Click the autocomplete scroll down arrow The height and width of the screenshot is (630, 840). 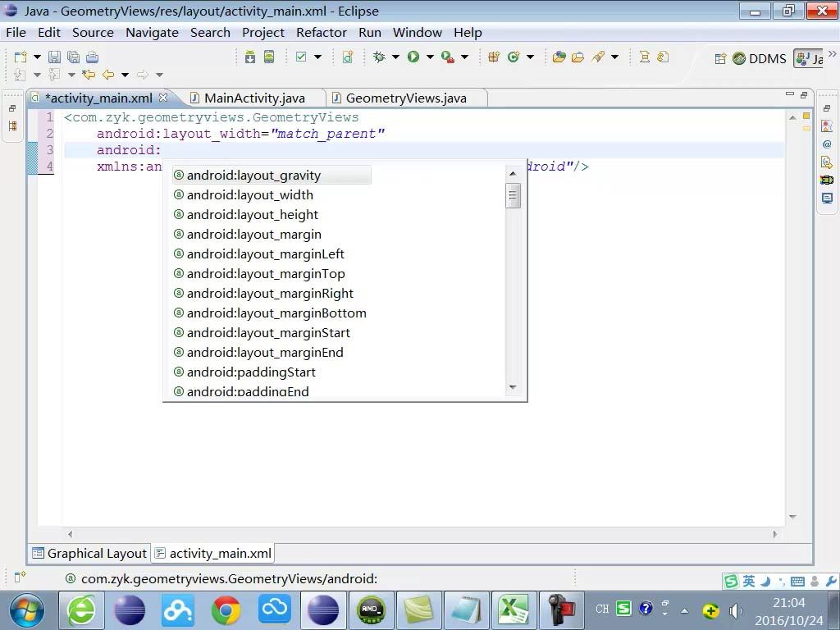coord(513,387)
